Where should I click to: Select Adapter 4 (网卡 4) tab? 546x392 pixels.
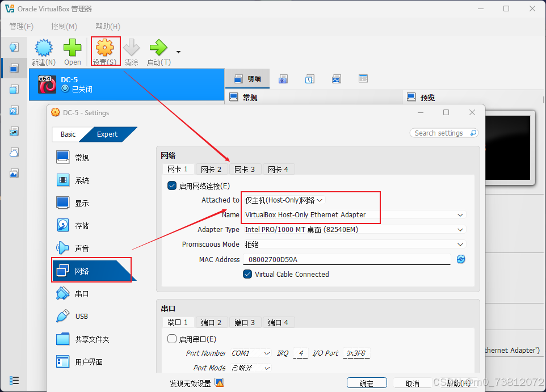tap(278, 169)
